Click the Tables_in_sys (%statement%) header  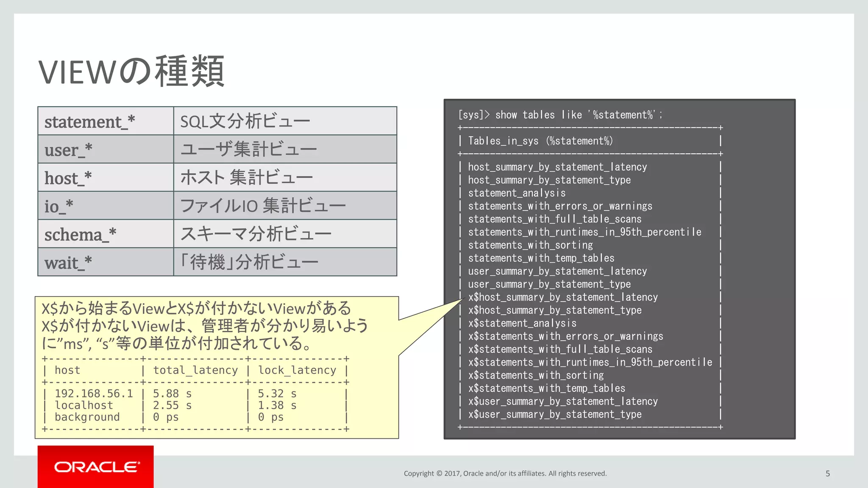click(x=540, y=141)
